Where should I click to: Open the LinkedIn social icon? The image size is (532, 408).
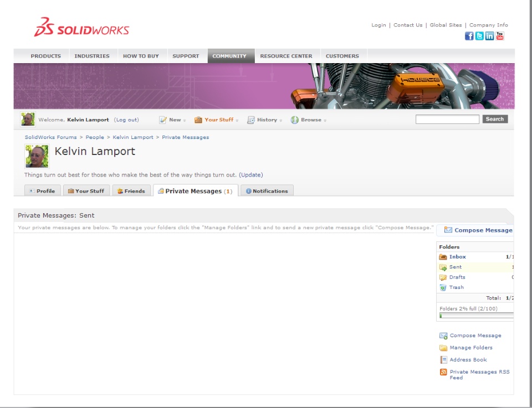point(489,36)
